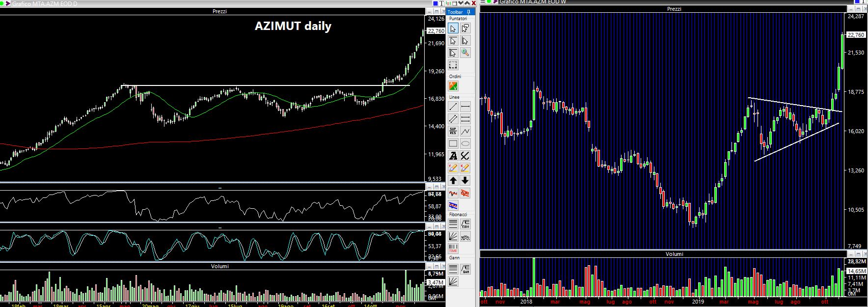Click the 2019 date label on weekly chart
Screen dimensions: 868x307
tap(697, 302)
